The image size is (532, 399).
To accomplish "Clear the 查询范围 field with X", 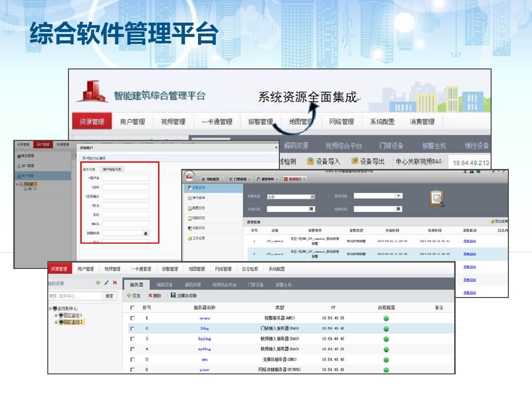I will [399, 196].
